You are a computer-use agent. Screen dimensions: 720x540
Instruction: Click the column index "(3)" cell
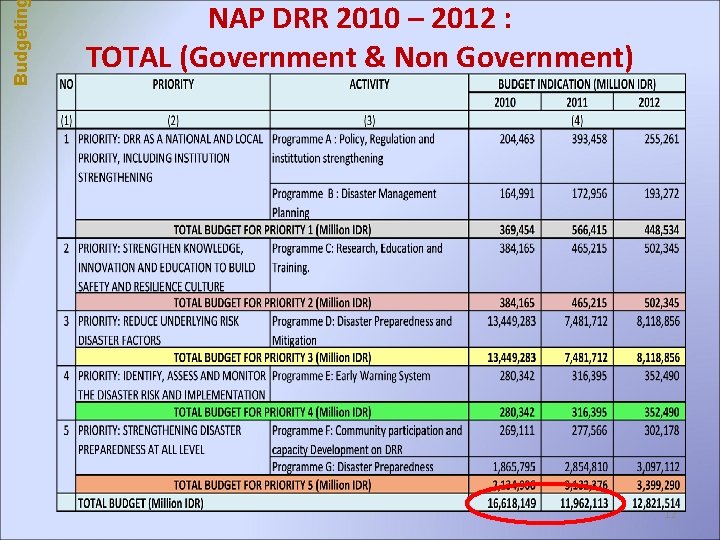(369, 120)
